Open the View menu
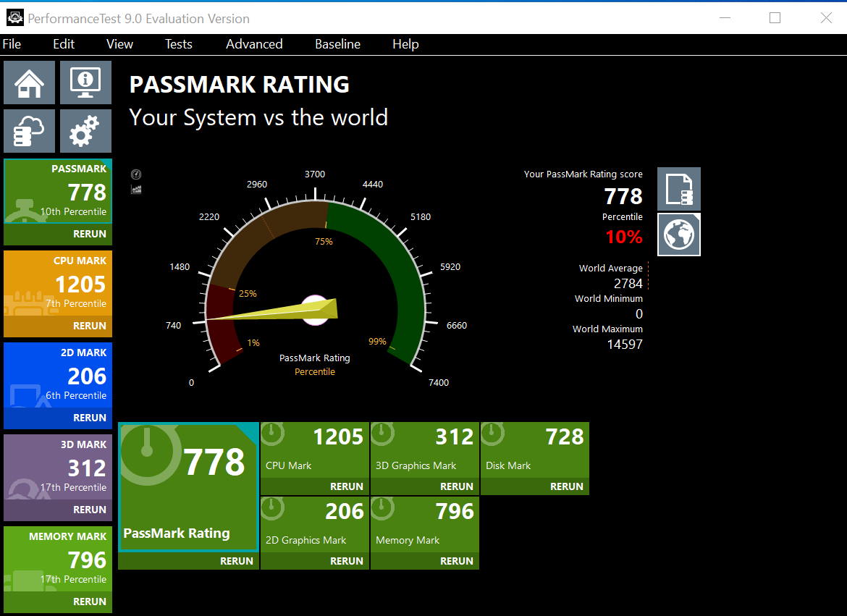 [x=119, y=43]
